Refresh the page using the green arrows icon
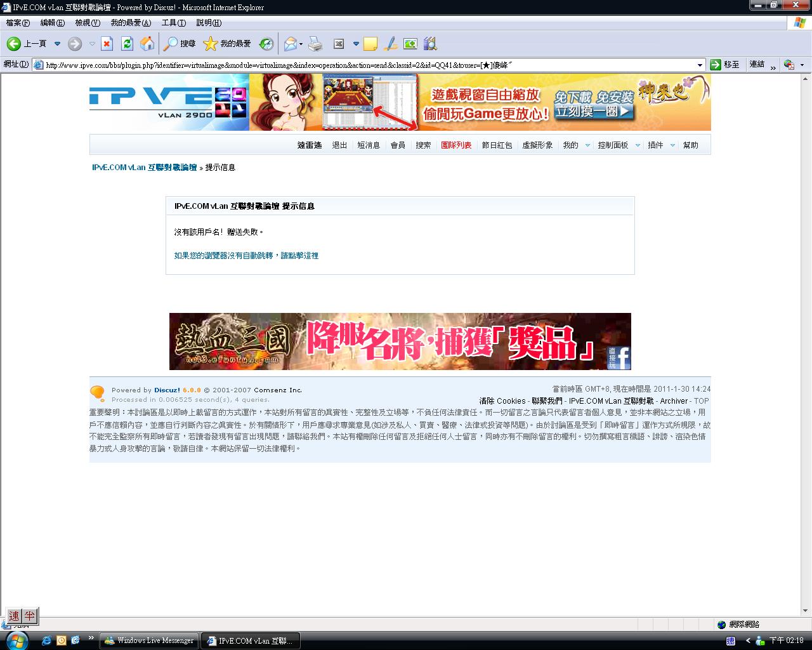 [127, 44]
